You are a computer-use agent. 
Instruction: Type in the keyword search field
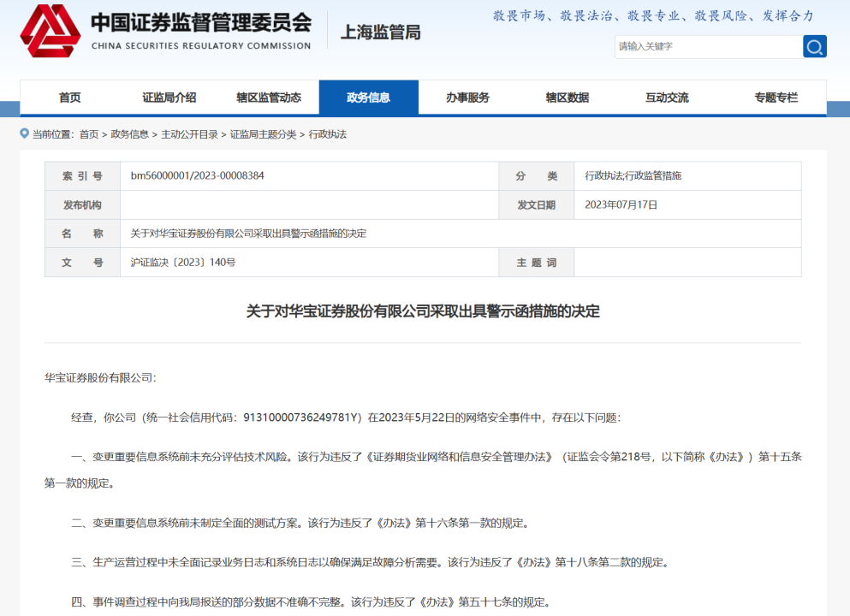[x=707, y=46]
